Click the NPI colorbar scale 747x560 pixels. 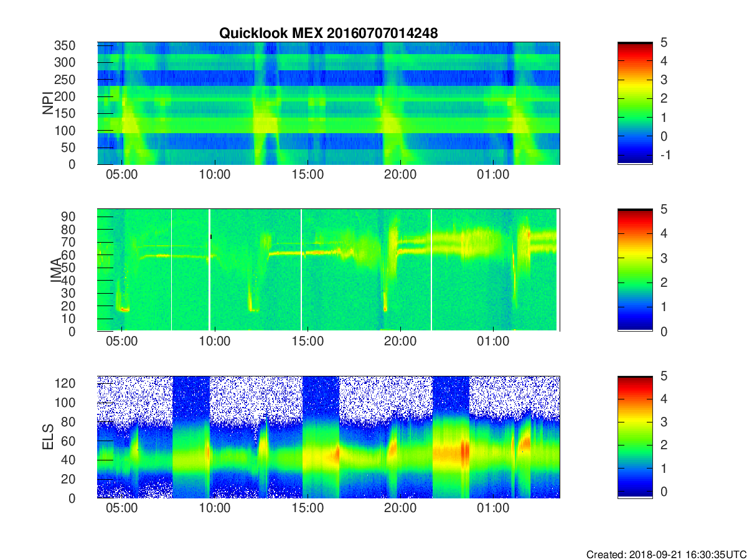coord(635,103)
